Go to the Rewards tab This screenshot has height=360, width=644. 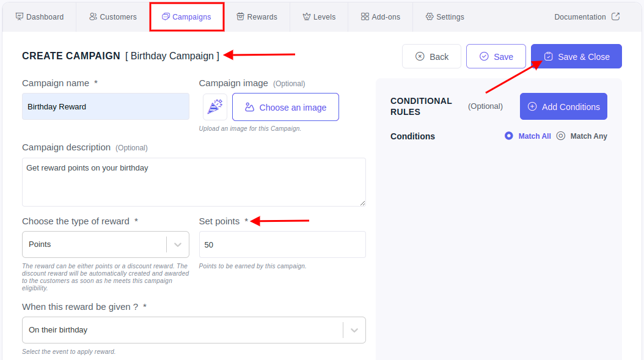257,17
